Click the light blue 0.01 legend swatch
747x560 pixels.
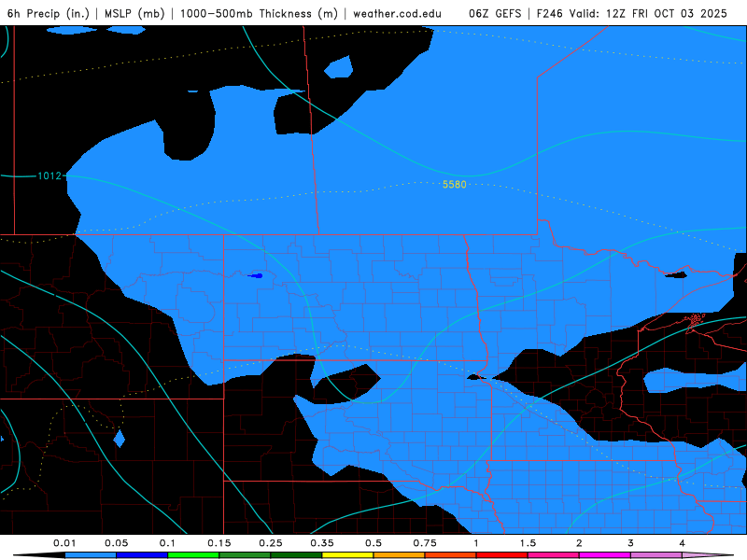click(91, 555)
